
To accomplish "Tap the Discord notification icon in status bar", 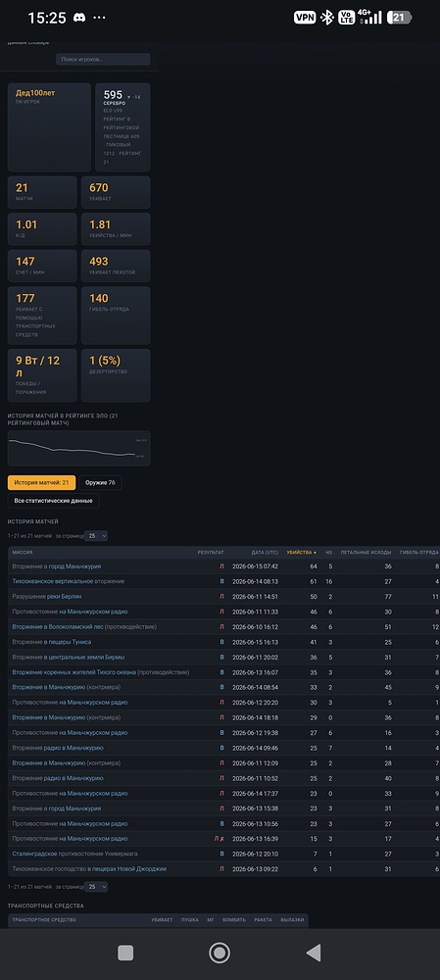I will click(78, 18).
